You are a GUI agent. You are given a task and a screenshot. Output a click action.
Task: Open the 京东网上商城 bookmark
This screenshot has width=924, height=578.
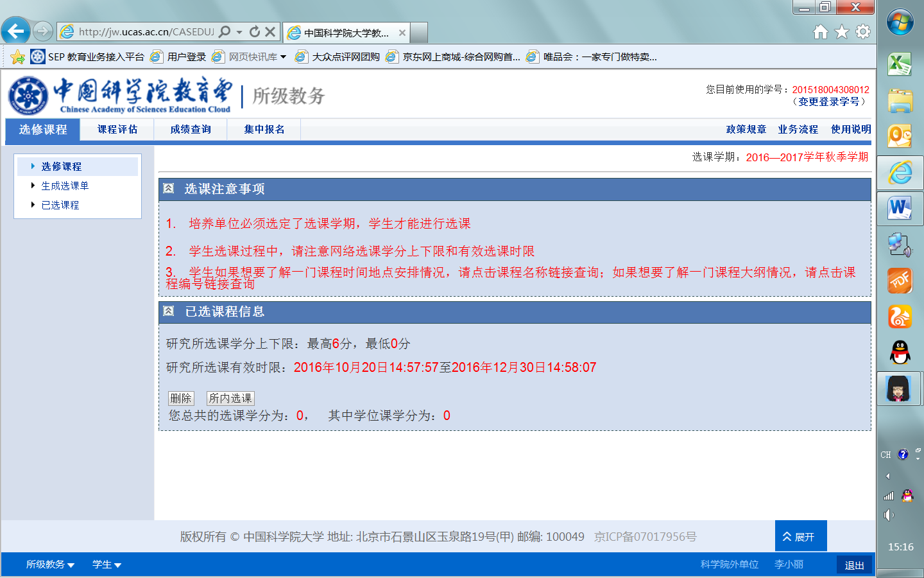point(453,57)
